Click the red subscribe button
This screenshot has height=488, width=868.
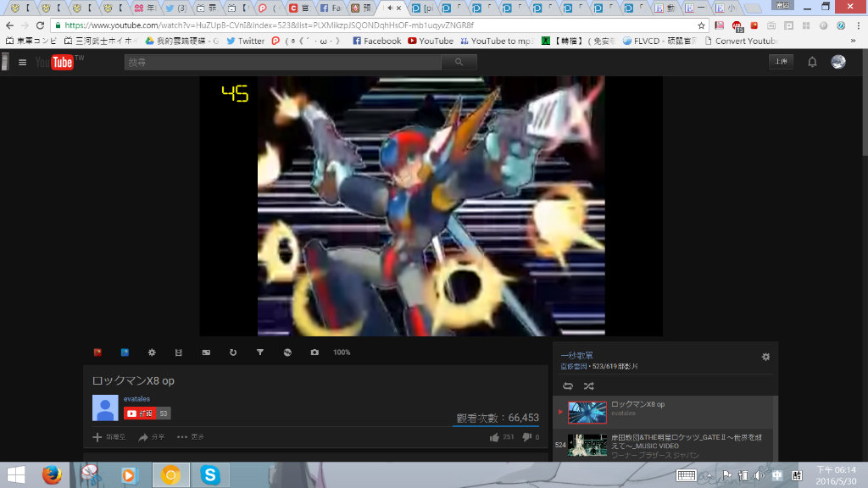[x=140, y=413]
